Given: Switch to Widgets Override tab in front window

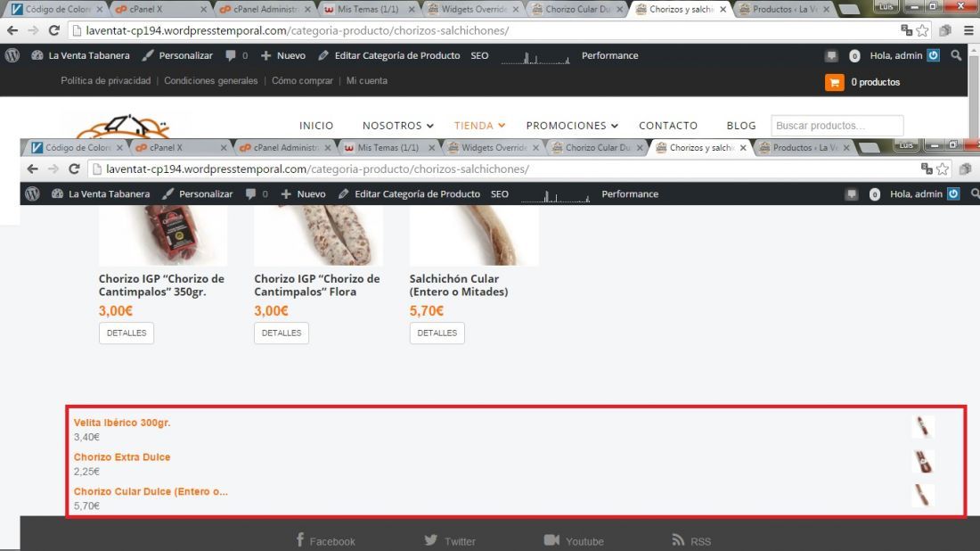Looking at the screenshot, I should click(493, 148).
